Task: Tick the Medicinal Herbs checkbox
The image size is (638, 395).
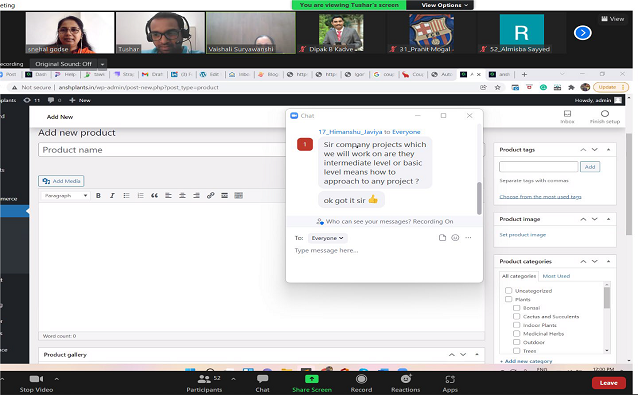Action: pyautogui.click(x=517, y=334)
